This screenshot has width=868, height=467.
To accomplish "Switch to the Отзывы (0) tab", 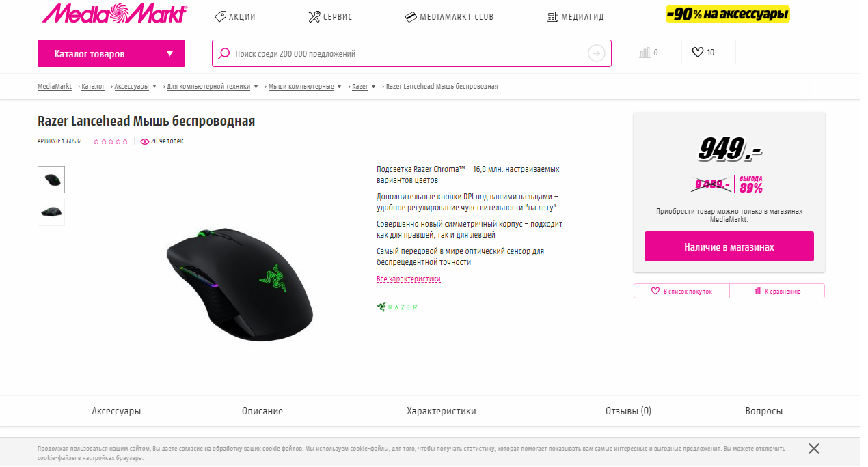I will 628,411.
